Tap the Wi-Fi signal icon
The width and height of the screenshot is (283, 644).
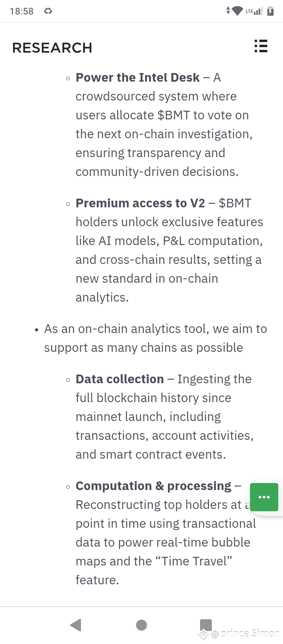pyautogui.click(x=237, y=11)
